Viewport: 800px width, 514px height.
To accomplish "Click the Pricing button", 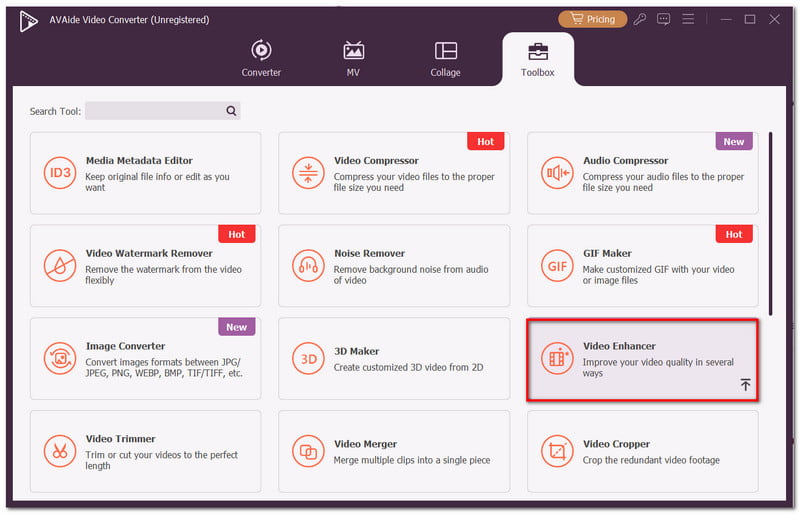I will (x=592, y=19).
